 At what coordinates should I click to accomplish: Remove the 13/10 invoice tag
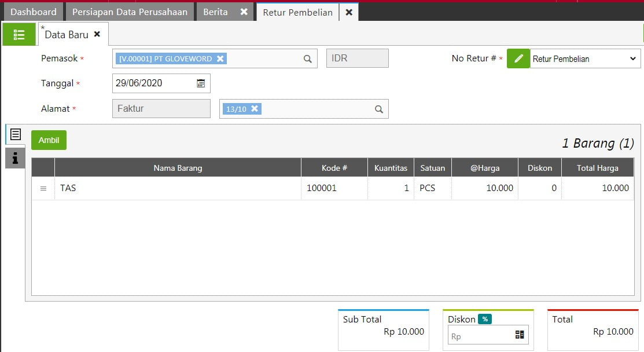point(255,109)
